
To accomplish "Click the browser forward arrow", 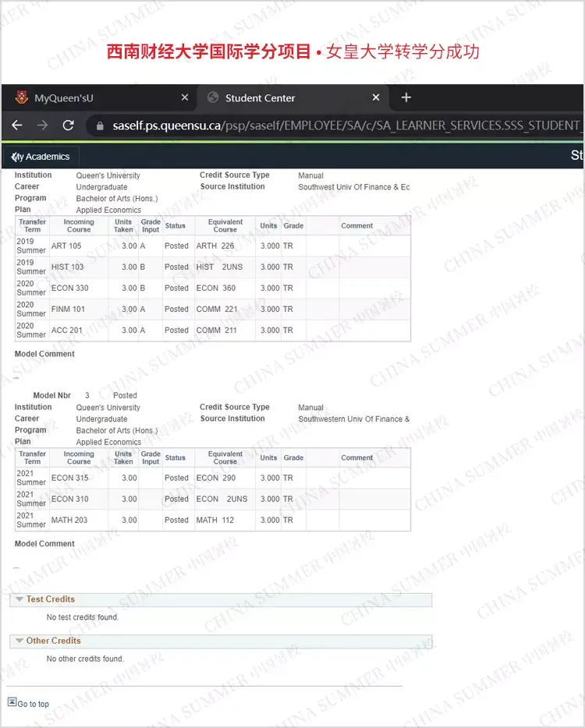I will tap(42, 125).
